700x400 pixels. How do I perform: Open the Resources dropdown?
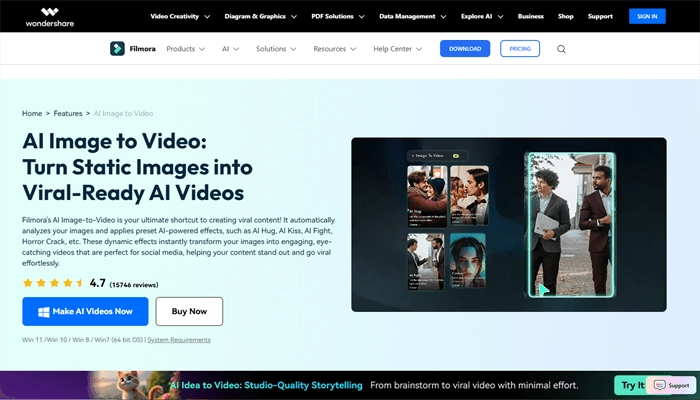click(334, 49)
